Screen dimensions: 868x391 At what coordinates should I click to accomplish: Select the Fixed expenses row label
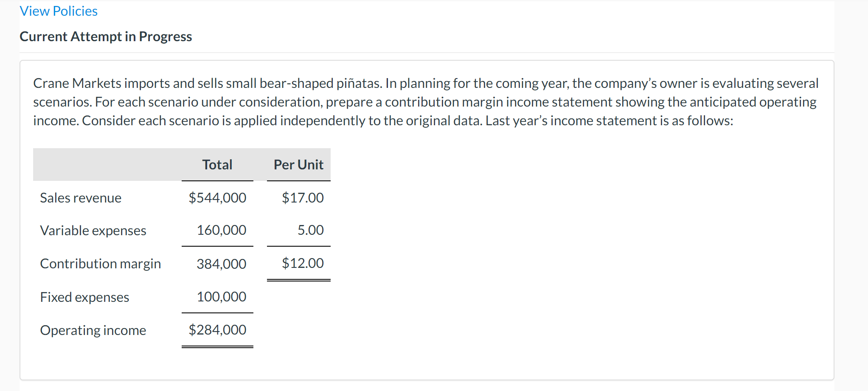84,297
